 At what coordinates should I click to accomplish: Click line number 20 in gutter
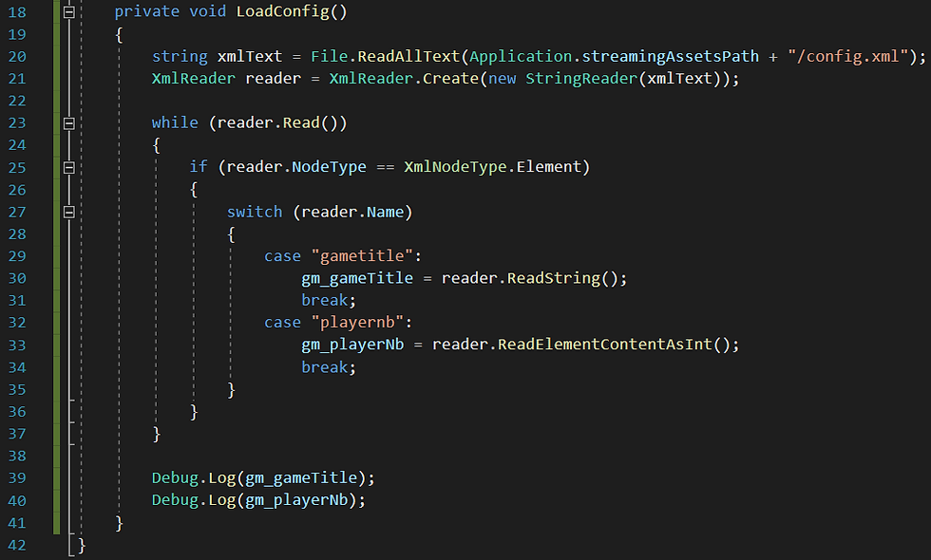(17, 56)
